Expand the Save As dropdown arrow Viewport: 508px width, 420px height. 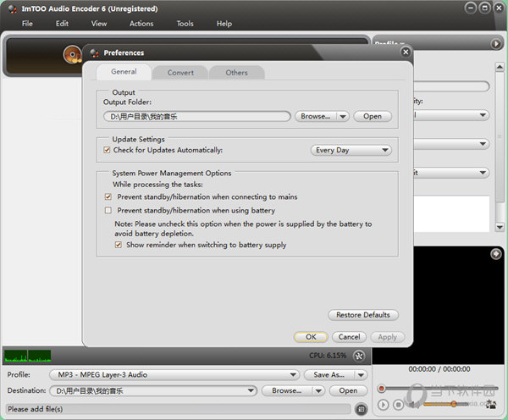pyautogui.click(x=361, y=375)
